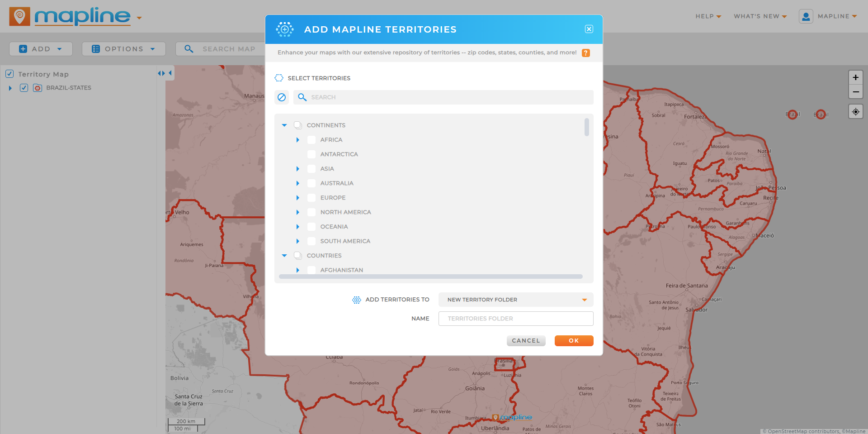Image resolution: width=868 pixels, height=434 pixels.
Task: Open the Help menu
Action: click(708, 16)
